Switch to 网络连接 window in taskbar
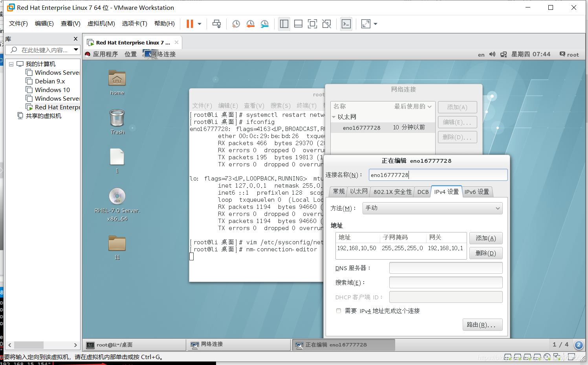Screen dimensions: 588x365 point(239,345)
